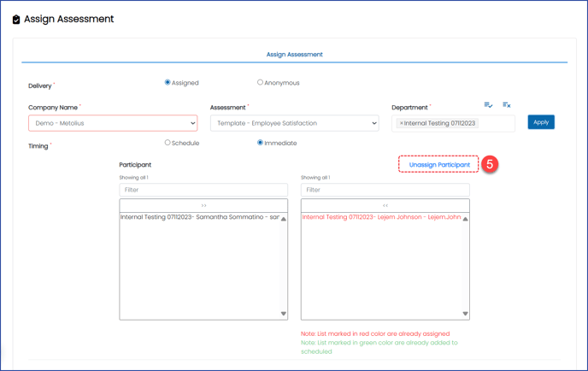This screenshot has width=588, height=371.
Task: Open the Company Name dropdown
Action: (x=113, y=123)
